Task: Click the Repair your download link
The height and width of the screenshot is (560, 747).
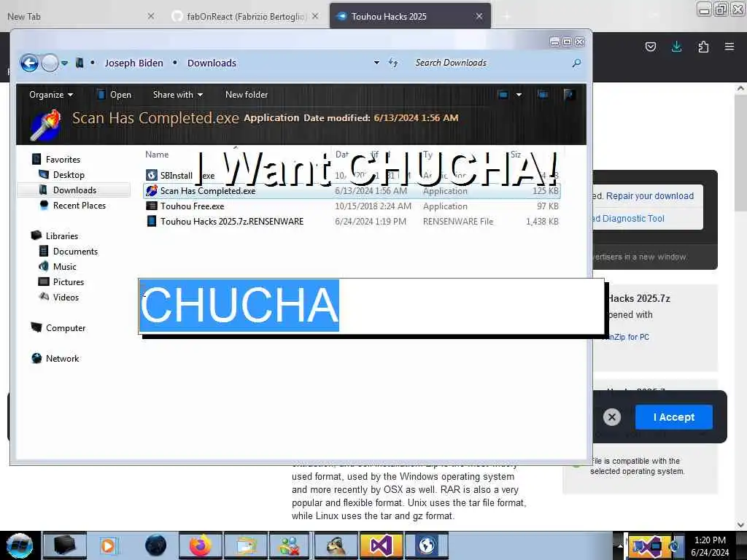Action: (x=650, y=195)
